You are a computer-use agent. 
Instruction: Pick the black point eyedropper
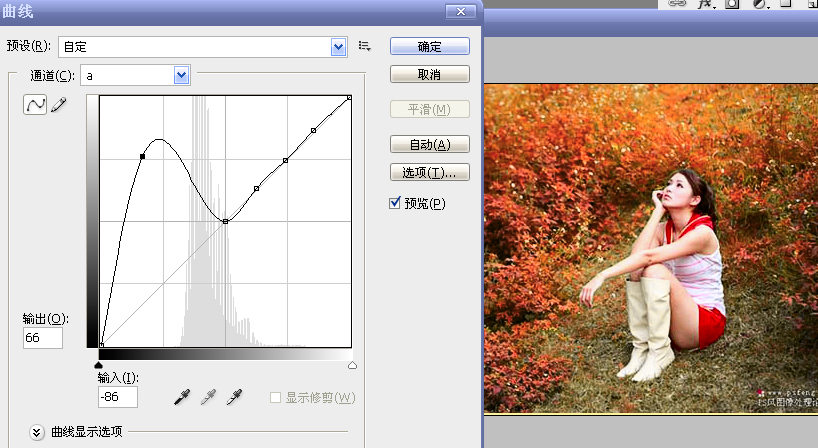pos(182,397)
